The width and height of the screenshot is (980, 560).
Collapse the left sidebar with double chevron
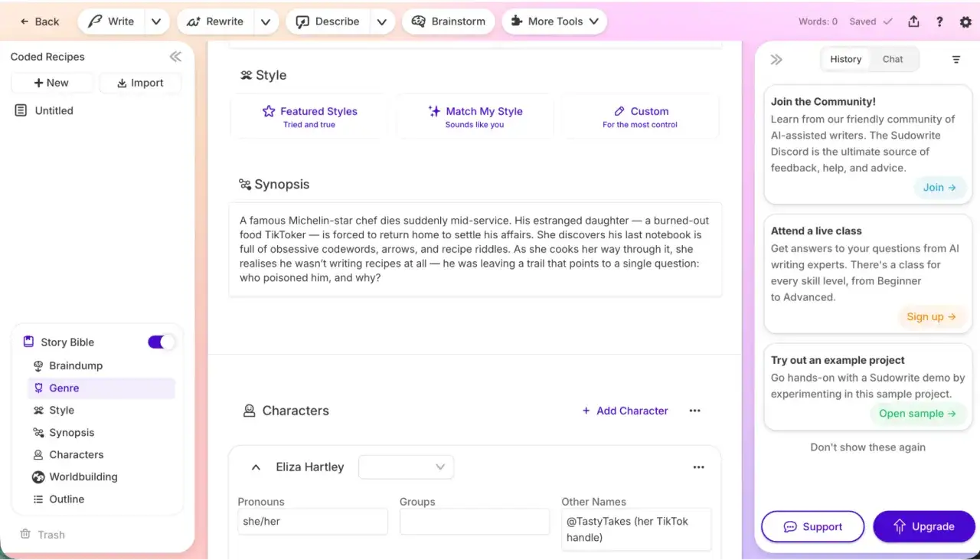175,57
